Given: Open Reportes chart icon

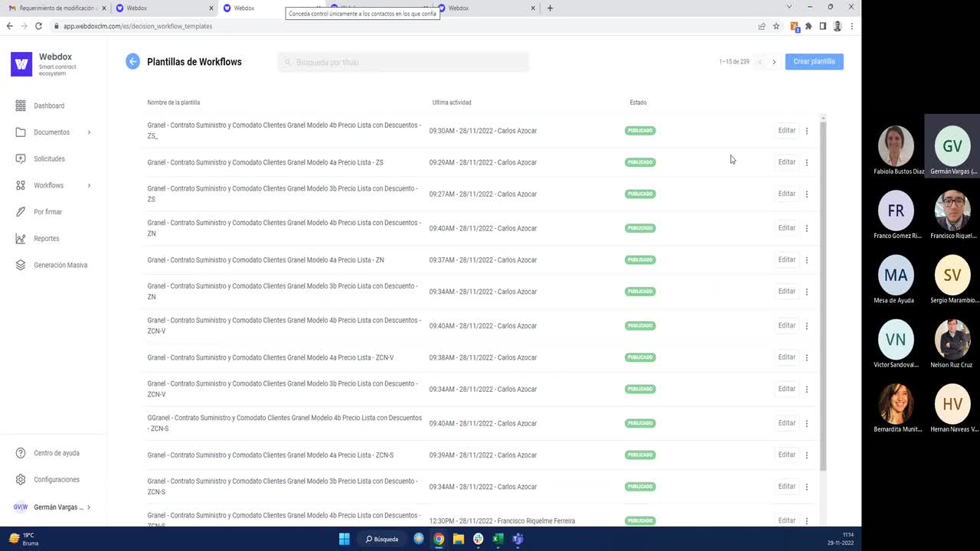Looking at the screenshot, I should (21, 239).
